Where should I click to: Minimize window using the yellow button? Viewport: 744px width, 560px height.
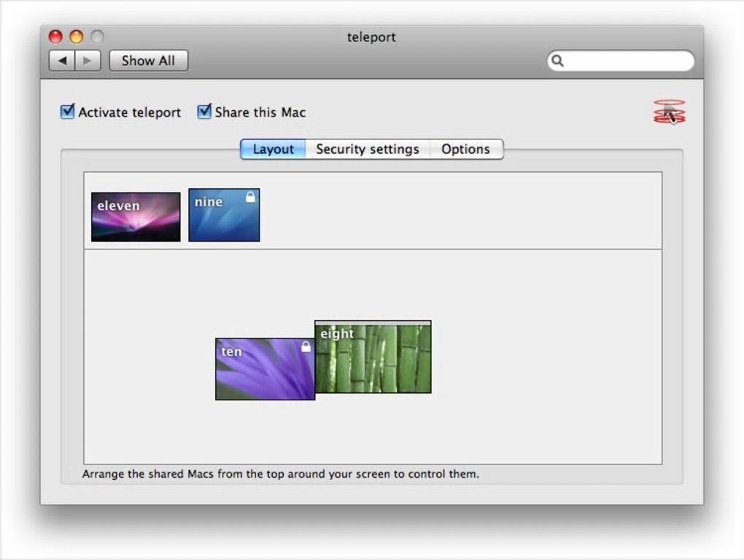coord(77,36)
